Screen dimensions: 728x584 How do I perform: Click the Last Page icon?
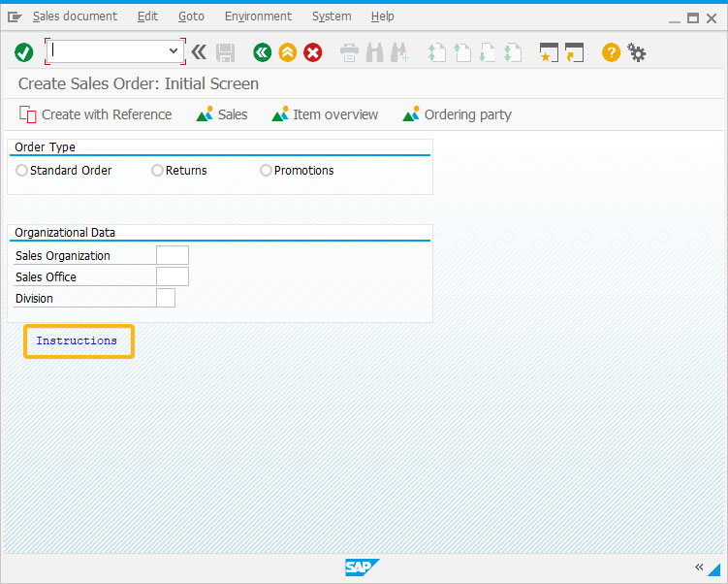(513, 52)
